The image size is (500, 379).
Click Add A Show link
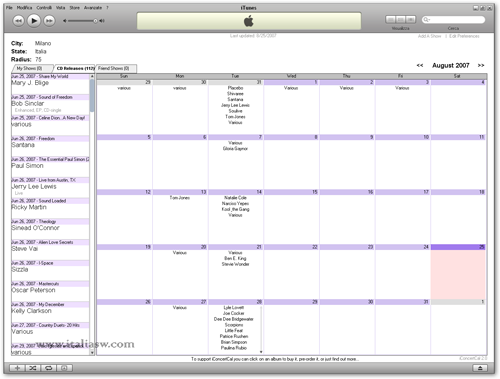click(x=429, y=36)
